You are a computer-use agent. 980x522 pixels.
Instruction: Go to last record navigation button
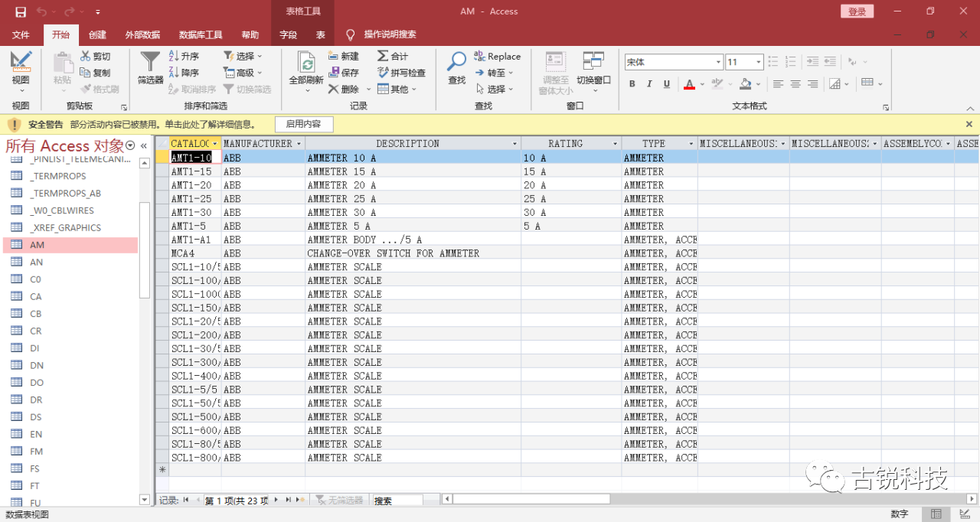[x=289, y=500]
